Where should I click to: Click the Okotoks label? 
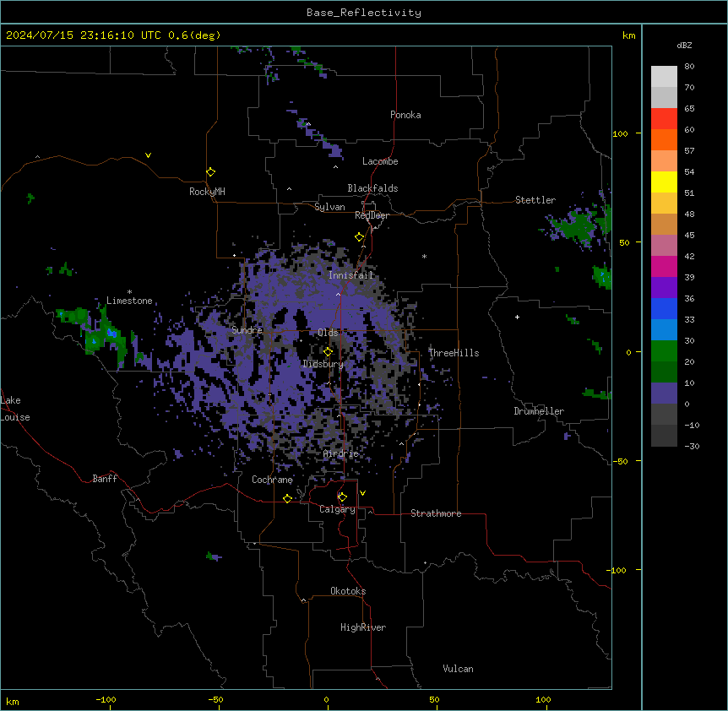(x=348, y=591)
